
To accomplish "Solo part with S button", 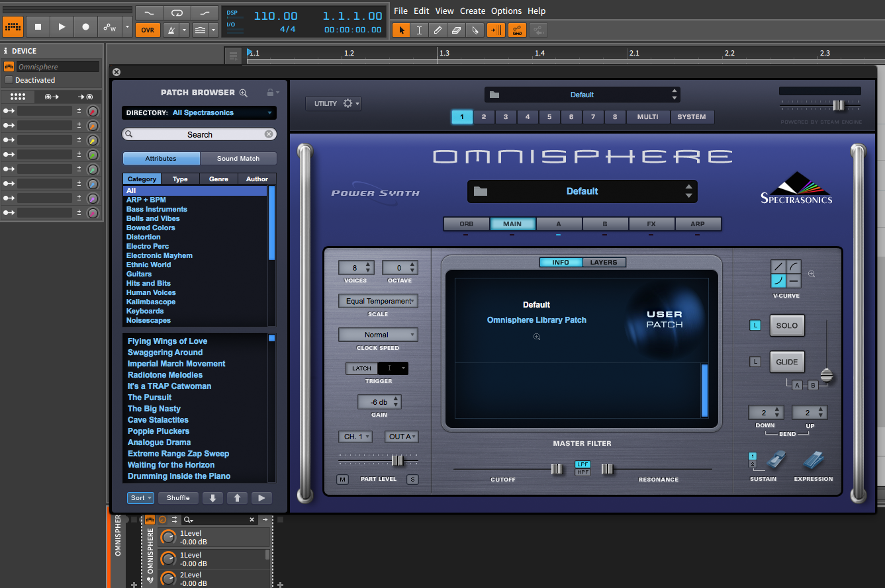I will [x=412, y=480].
